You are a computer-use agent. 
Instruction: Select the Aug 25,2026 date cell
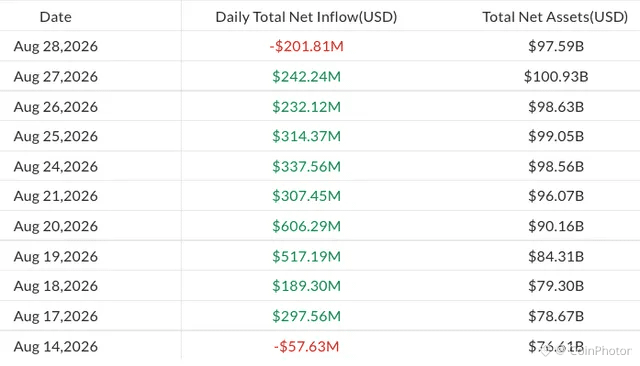click(56, 136)
